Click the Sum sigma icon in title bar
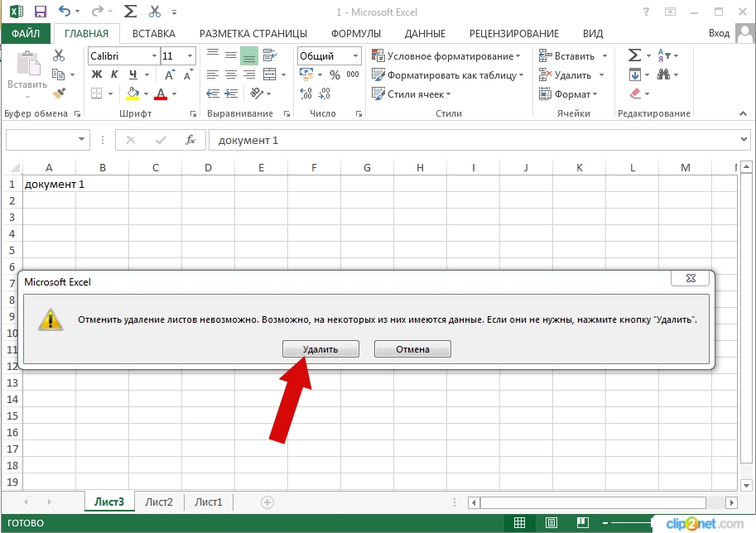The height and width of the screenshot is (533, 756). coord(130,11)
